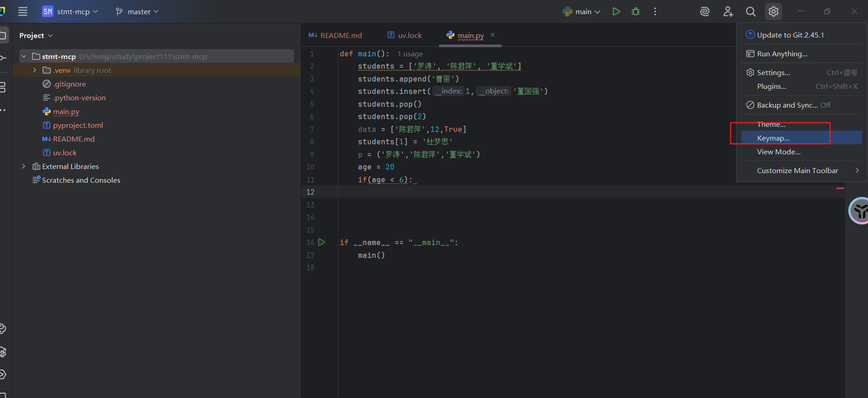Click the red error stripe marker
The image size is (868, 398).
point(840,188)
